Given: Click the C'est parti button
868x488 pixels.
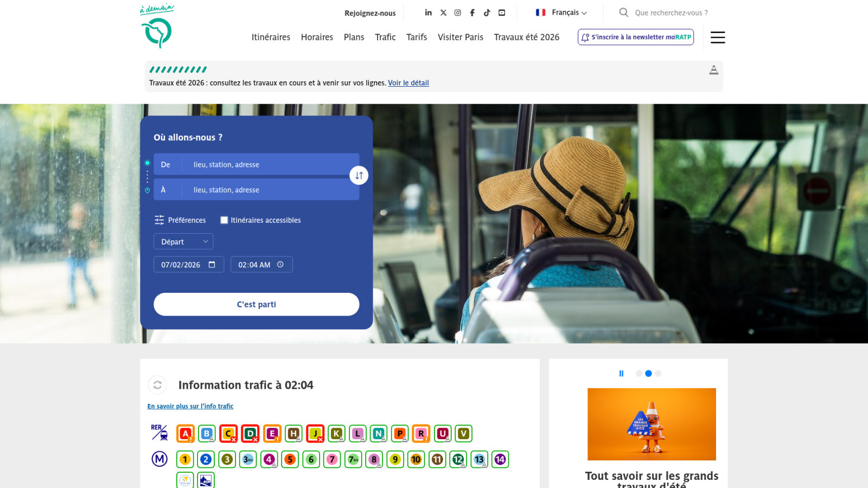Looking at the screenshot, I should [x=257, y=304].
